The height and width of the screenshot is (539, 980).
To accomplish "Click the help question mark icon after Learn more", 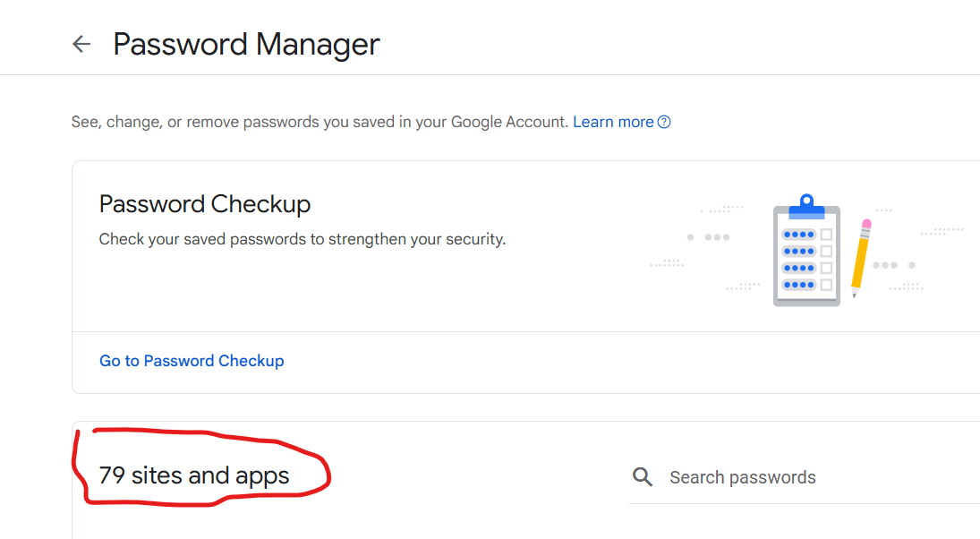I will tap(664, 122).
